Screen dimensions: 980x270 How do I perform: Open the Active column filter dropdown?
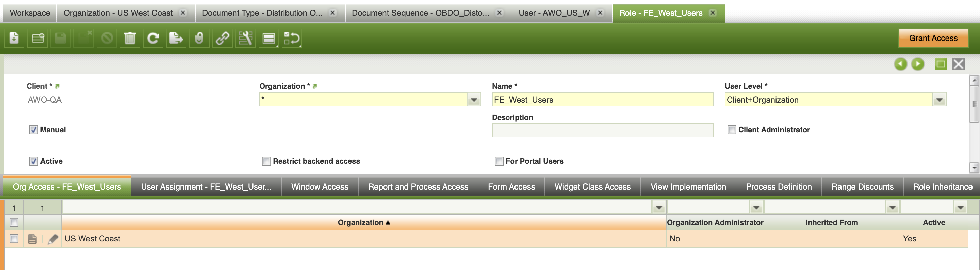pyautogui.click(x=961, y=208)
